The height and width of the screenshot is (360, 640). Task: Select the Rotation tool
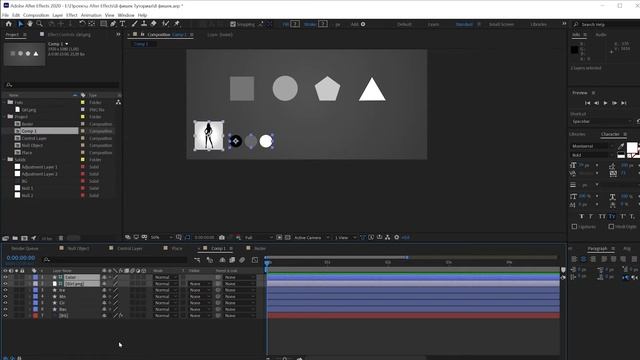(x=82, y=24)
